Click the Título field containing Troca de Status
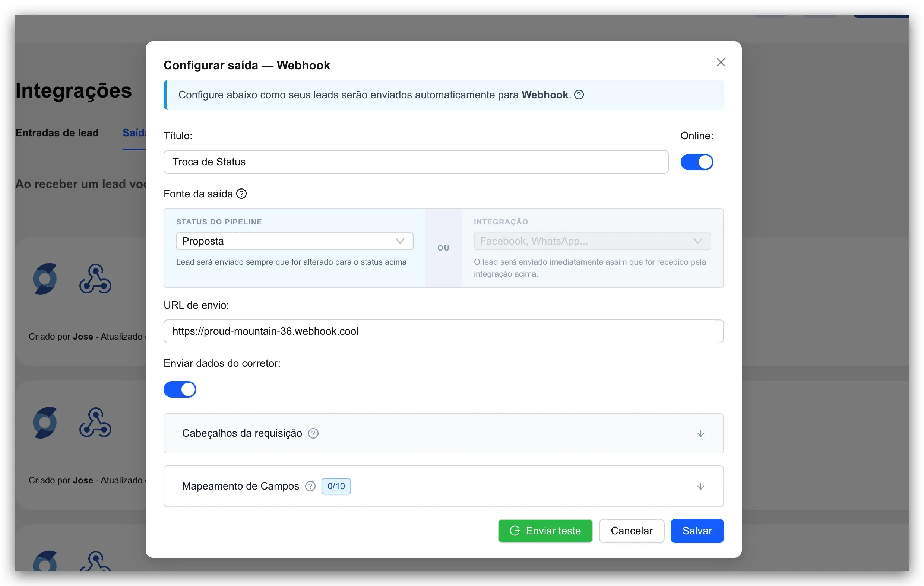The width and height of the screenshot is (924, 586). click(415, 162)
